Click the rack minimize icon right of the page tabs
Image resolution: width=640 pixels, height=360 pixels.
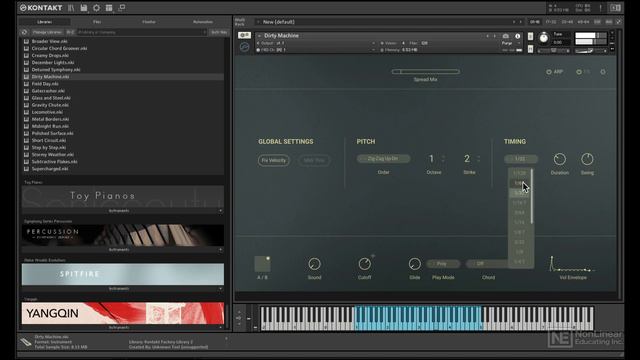click(x=618, y=22)
